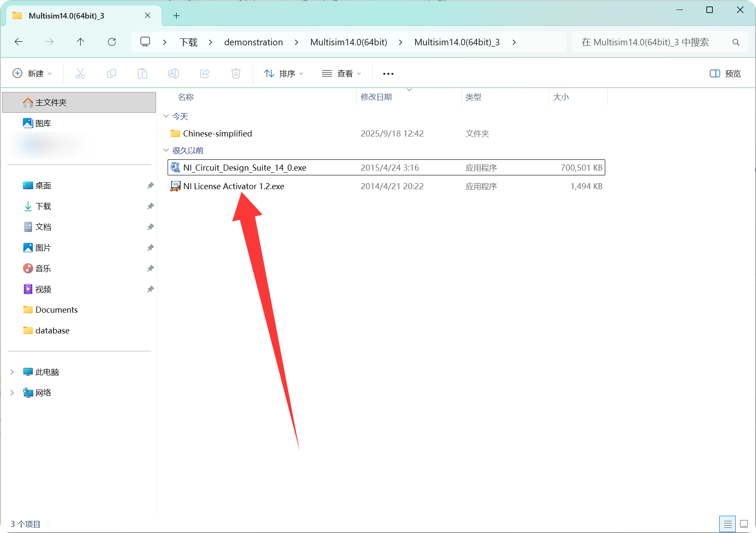Open the more options ellipsis menu
756x533 pixels.
point(388,74)
